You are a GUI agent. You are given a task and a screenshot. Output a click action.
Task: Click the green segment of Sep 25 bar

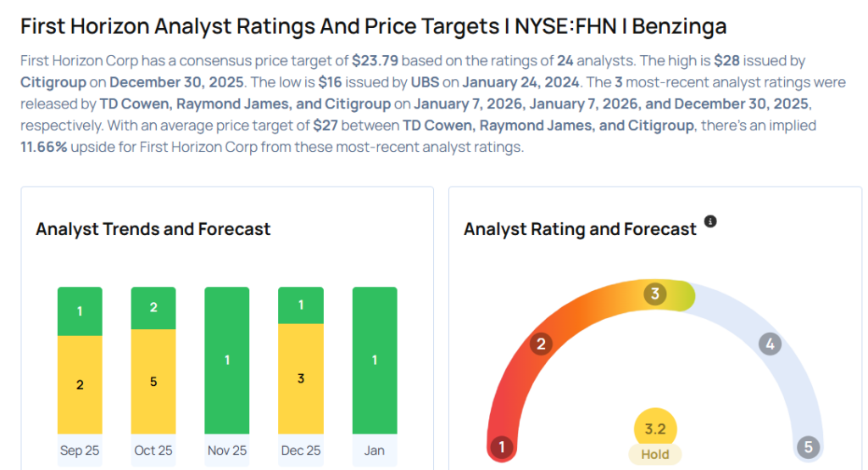click(x=80, y=311)
